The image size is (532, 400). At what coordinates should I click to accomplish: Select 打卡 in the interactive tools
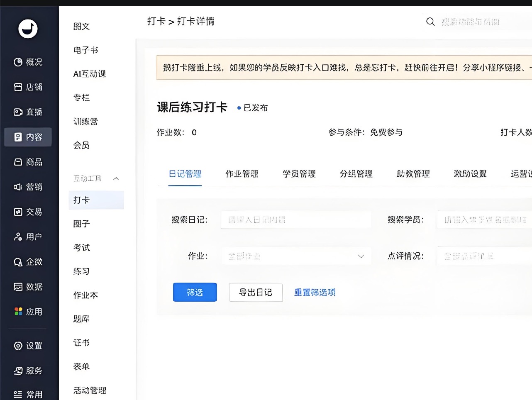coord(96,200)
